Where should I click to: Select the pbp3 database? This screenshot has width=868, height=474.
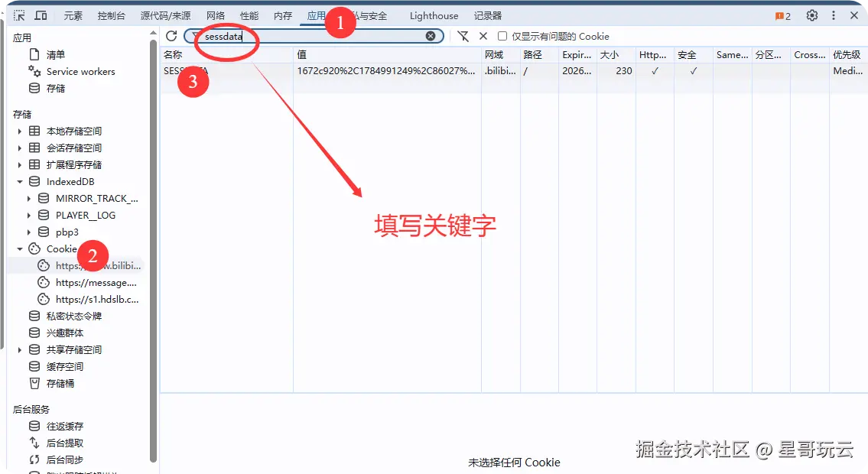pos(67,232)
